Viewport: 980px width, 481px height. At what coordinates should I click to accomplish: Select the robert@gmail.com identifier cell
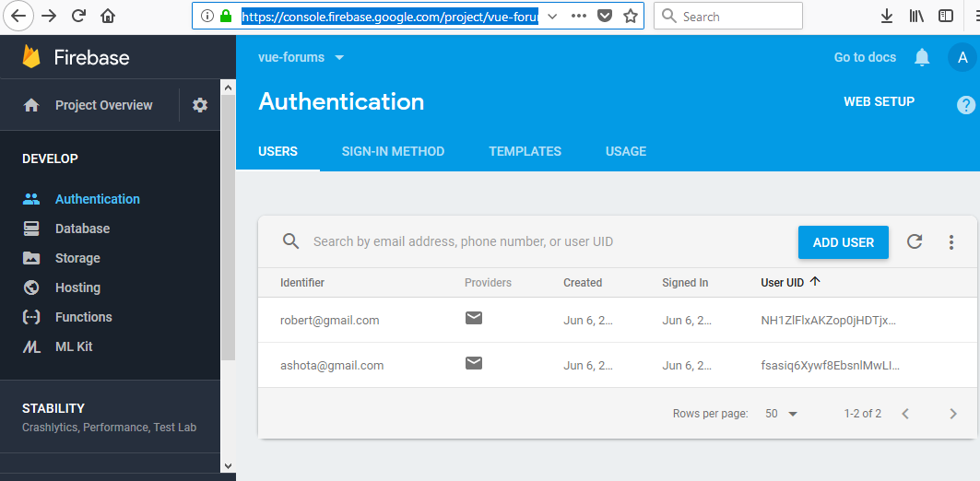[x=329, y=321]
